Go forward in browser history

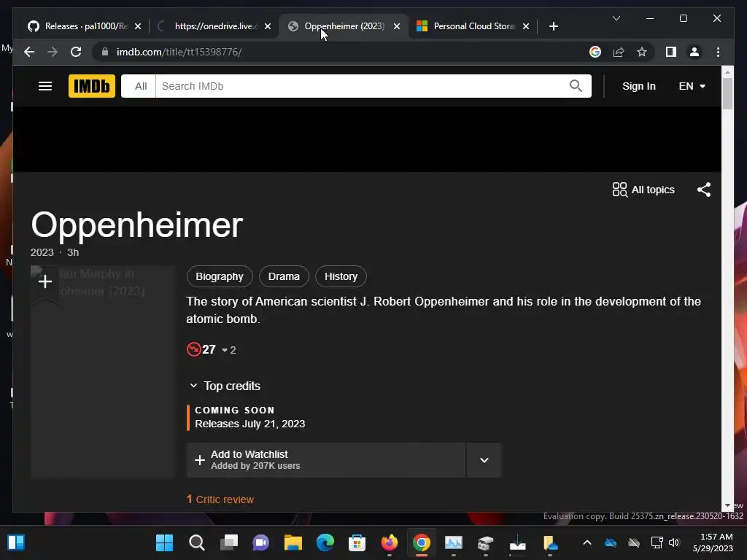53,52
